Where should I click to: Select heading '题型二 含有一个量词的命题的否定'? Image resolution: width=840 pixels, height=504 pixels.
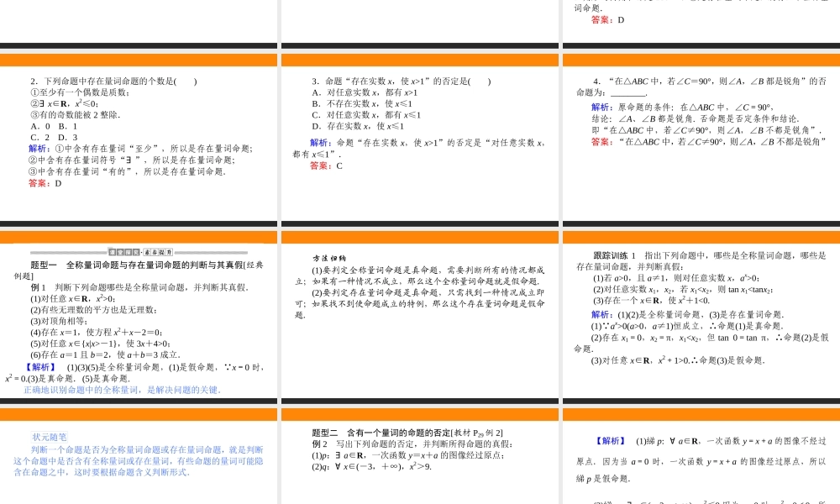(407, 433)
